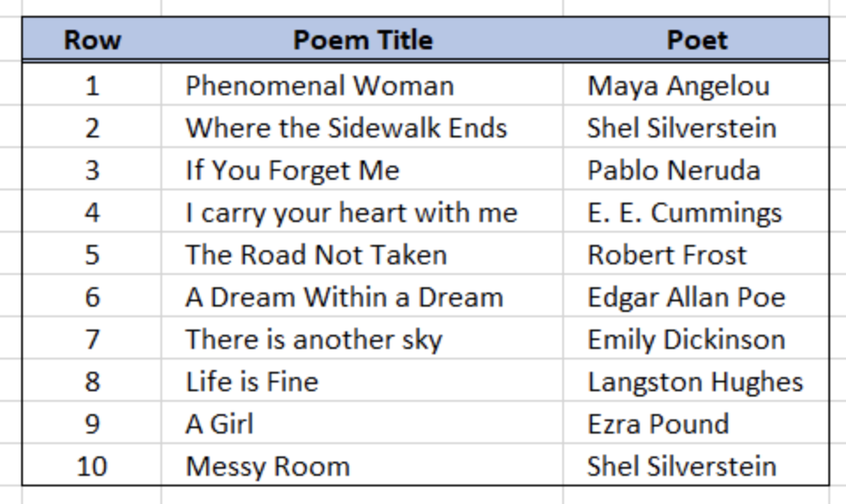846x504 pixels.
Task: Select A Dream Within a Dream cell
Action: coord(362,296)
